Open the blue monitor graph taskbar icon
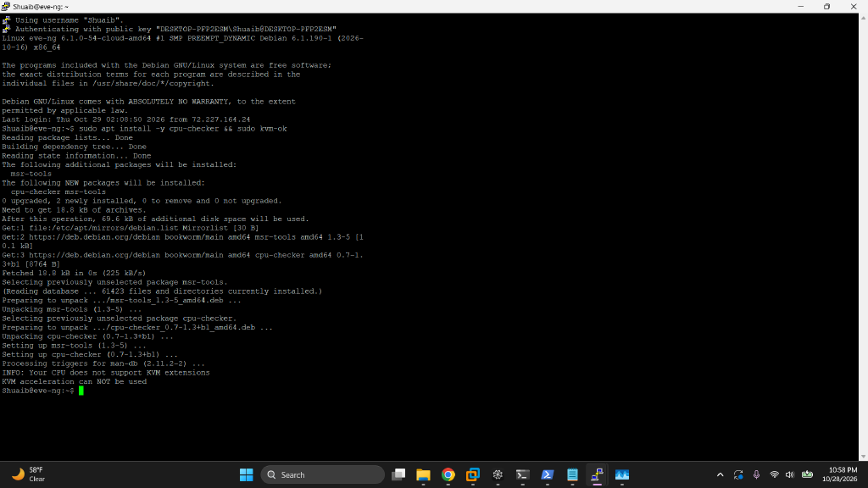Viewport: 868px width, 488px height. [x=621, y=474]
